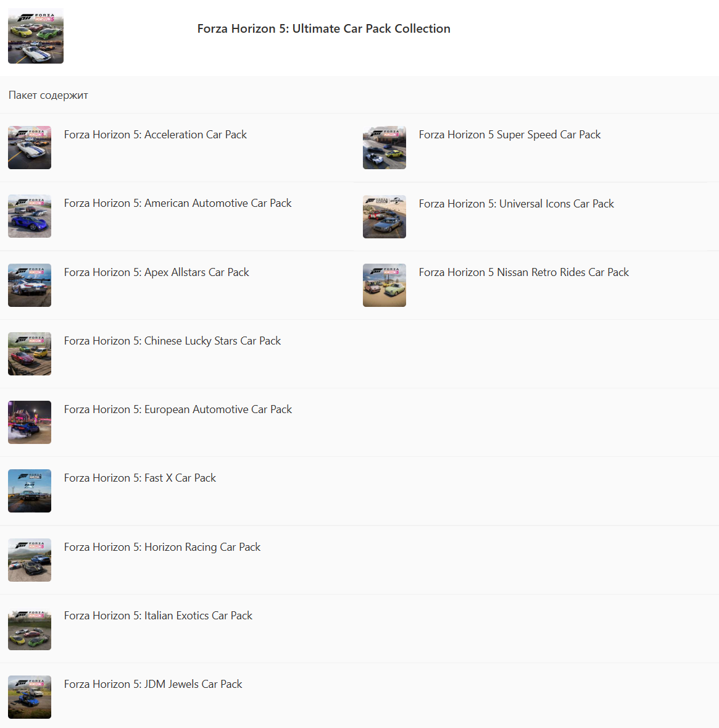Select the Nissan Retro Rides Car Pack thumbnail

(384, 285)
